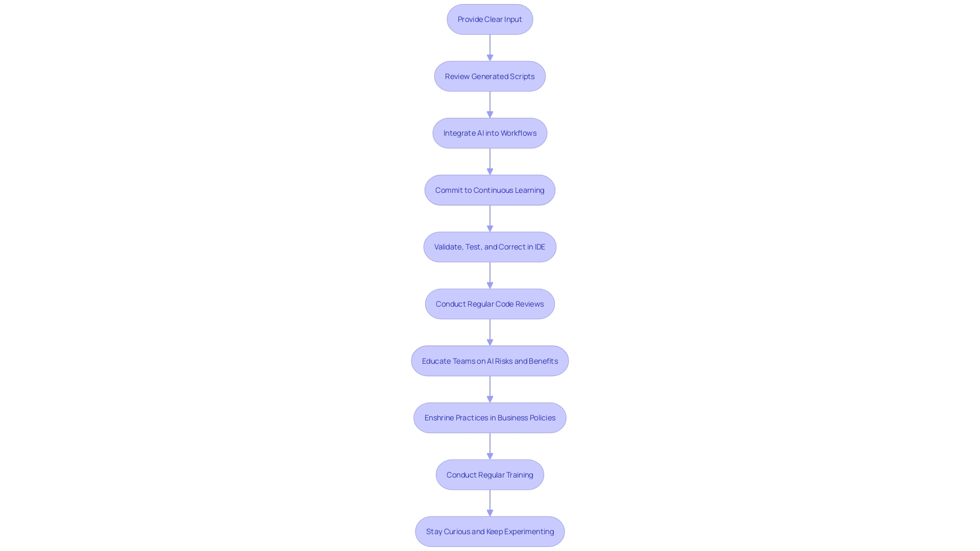Toggle visibility of the Review Generated Scripts node
This screenshot has width=980, height=551.
[x=490, y=76]
